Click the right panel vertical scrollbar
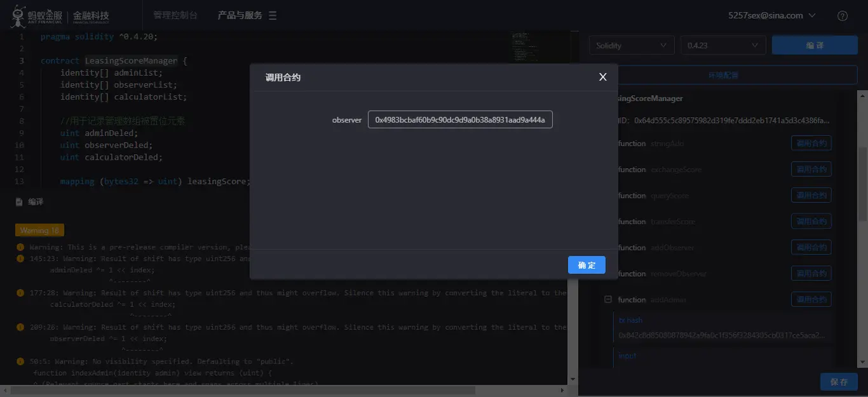The width and height of the screenshot is (868, 397). point(862,184)
